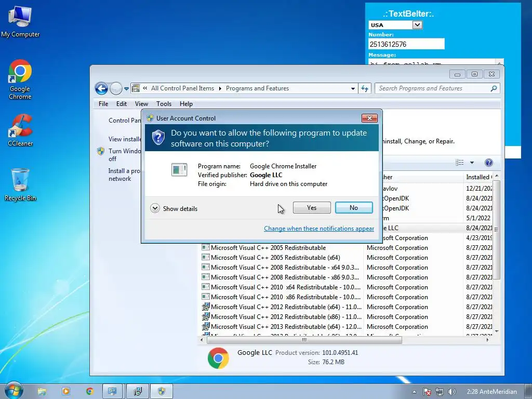The height and width of the screenshot is (399, 532).
Task: Open TextBelter USA country dropdown
Action: (417, 25)
